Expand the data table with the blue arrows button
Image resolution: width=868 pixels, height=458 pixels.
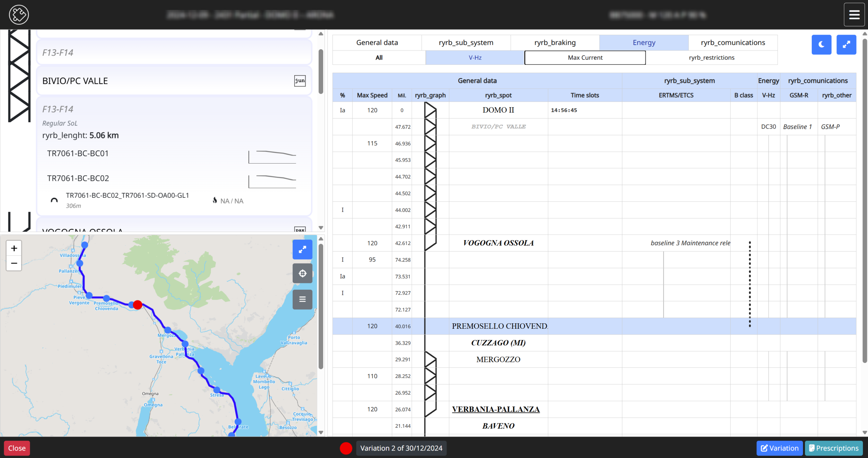click(846, 44)
